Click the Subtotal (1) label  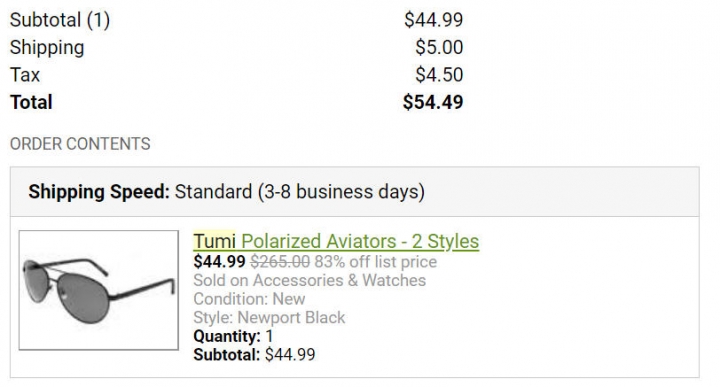coord(60,20)
